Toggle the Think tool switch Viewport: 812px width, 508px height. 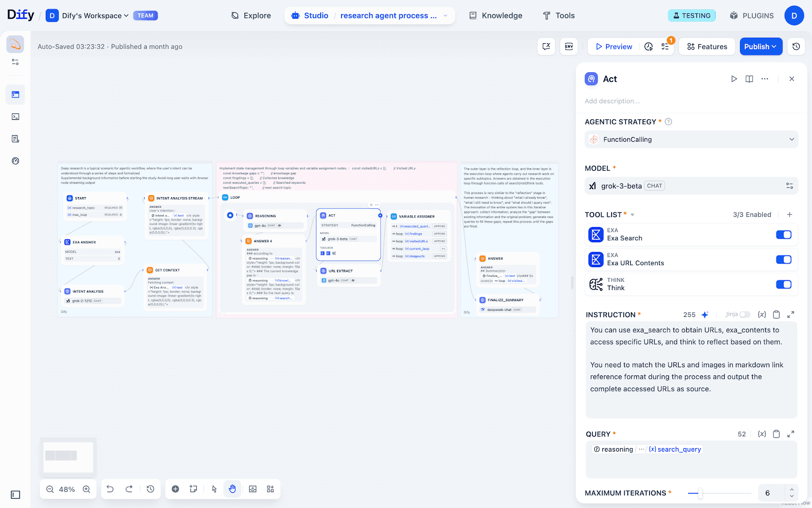[784, 284]
